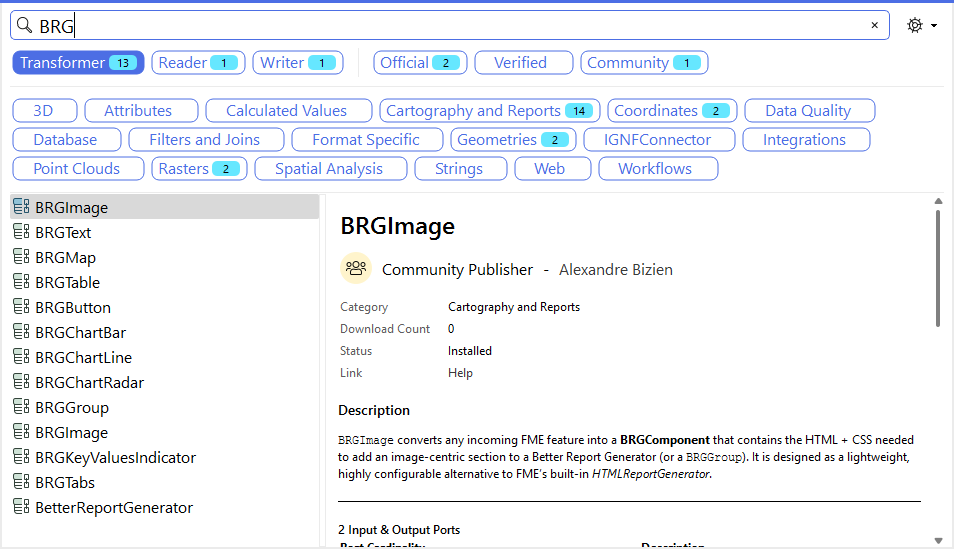
Task: Filter by the Attributes category
Action: tap(141, 111)
